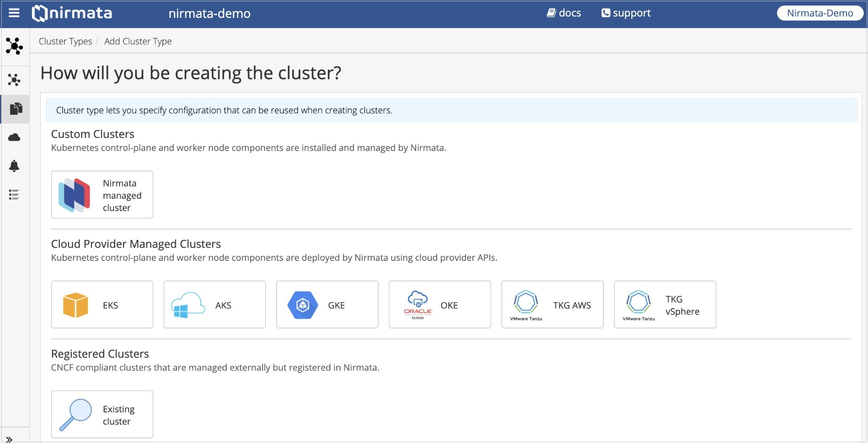This screenshot has width=868, height=443.
Task: Click the support phone icon
Action: pos(605,13)
